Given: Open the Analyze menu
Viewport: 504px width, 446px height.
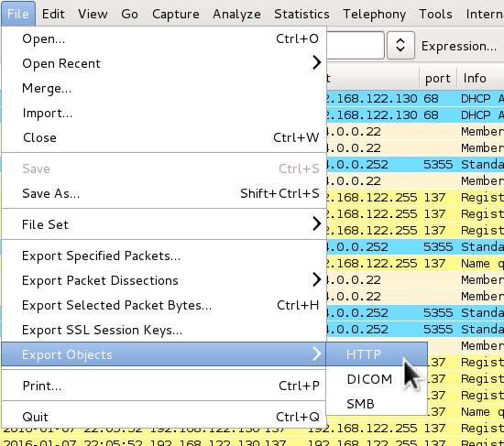Looking at the screenshot, I should [236, 14].
